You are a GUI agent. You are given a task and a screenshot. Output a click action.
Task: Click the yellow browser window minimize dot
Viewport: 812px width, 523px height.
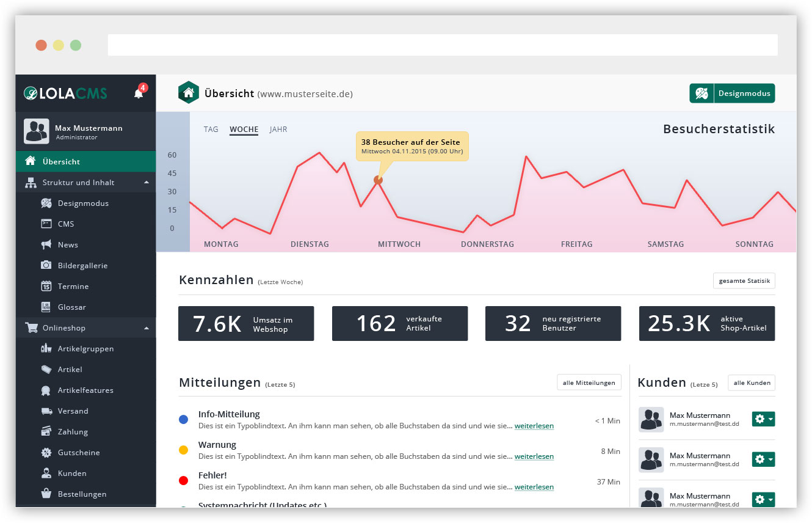point(59,45)
